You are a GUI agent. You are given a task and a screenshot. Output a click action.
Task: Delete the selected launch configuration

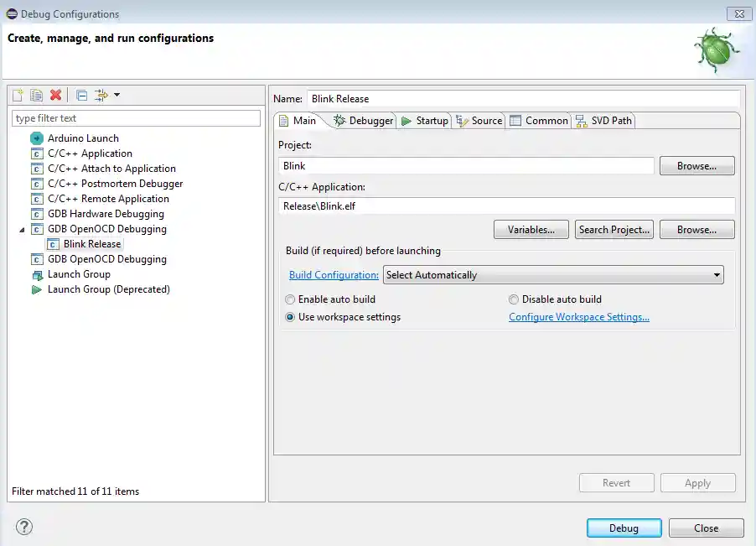click(x=55, y=96)
